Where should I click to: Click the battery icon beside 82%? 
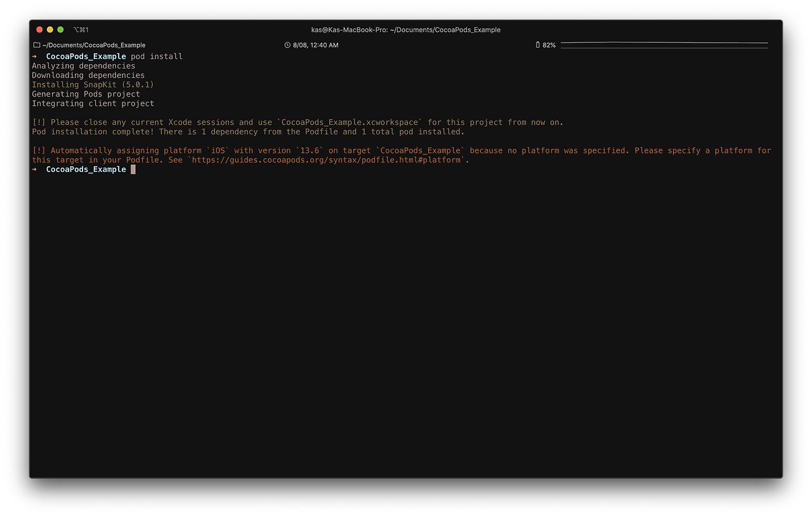(x=538, y=45)
